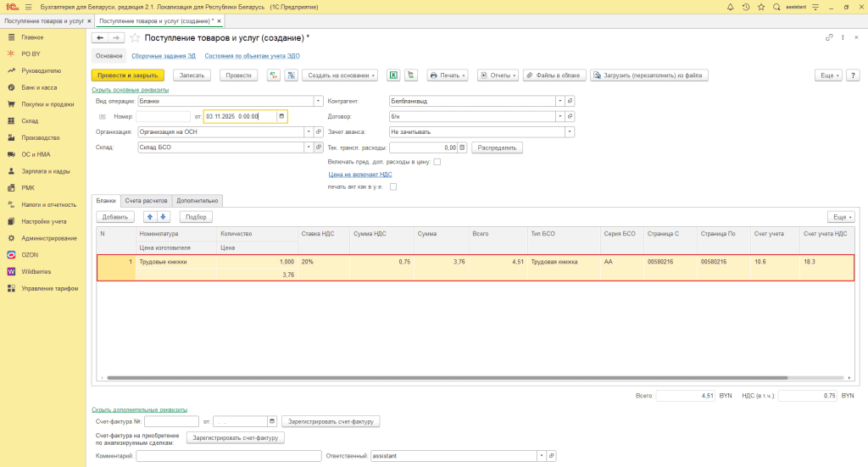Move table row up with arrow icon

click(x=151, y=217)
